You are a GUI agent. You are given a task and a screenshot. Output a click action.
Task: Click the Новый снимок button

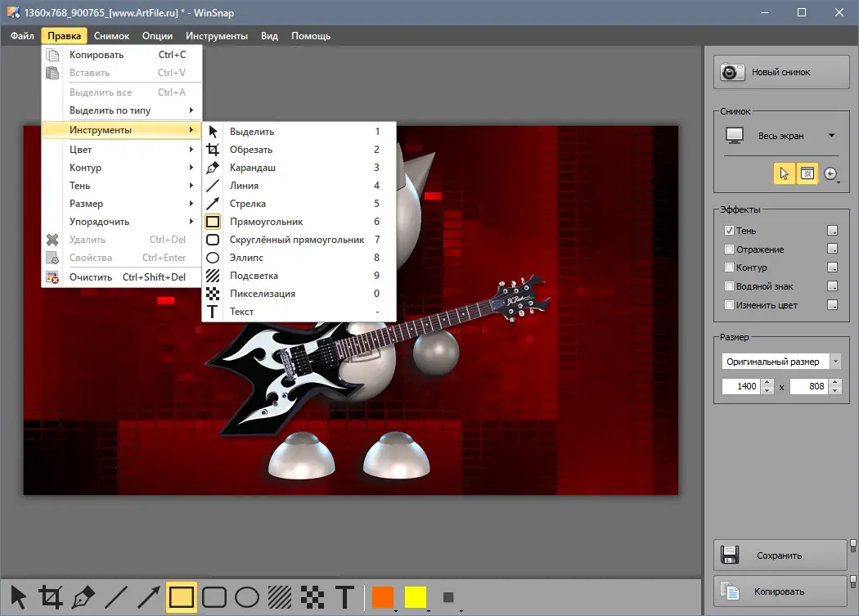point(780,72)
